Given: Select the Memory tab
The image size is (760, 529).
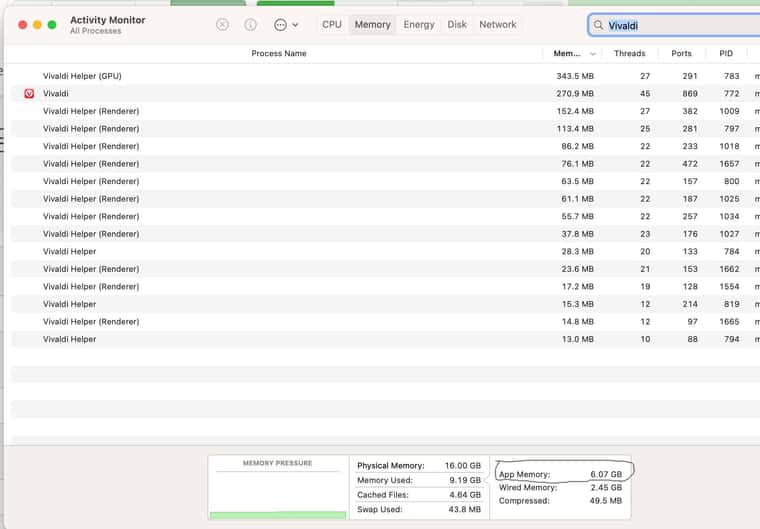Looking at the screenshot, I should coord(372,24).
